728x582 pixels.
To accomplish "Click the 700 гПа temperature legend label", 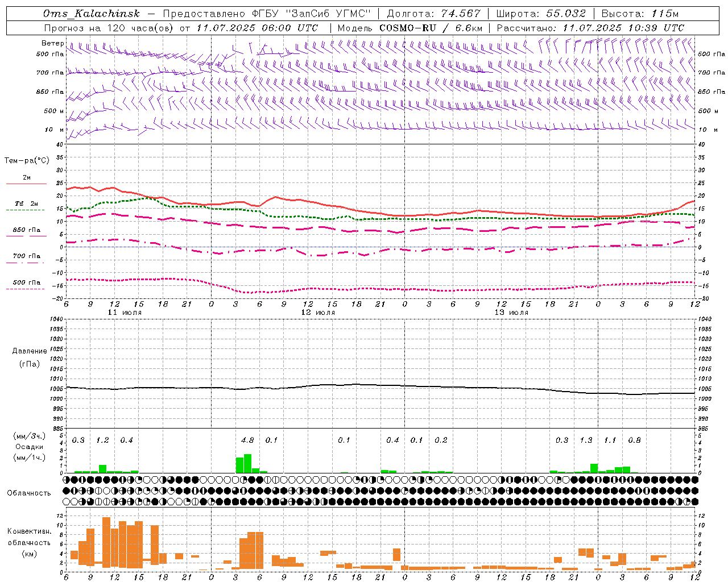I will 27,256.
